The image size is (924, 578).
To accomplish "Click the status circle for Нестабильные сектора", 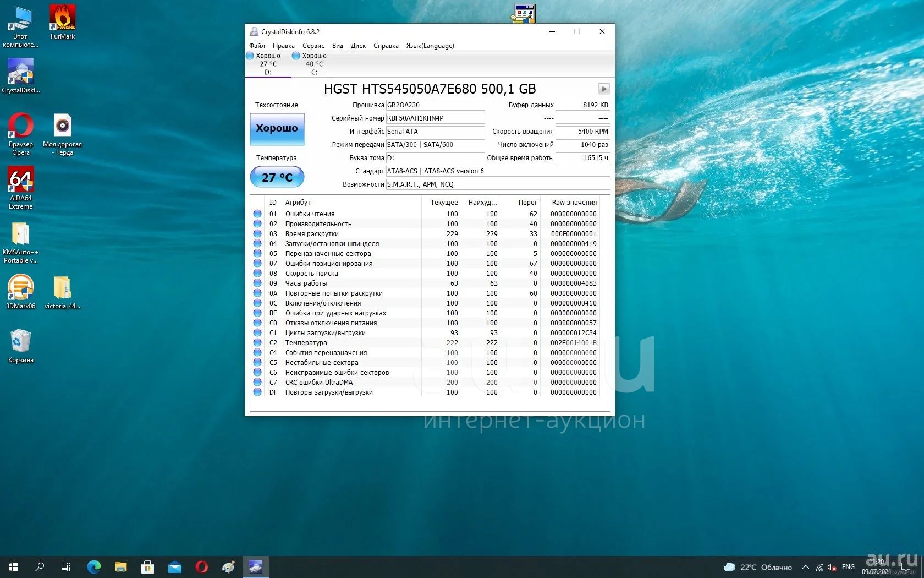I will 257,362.
